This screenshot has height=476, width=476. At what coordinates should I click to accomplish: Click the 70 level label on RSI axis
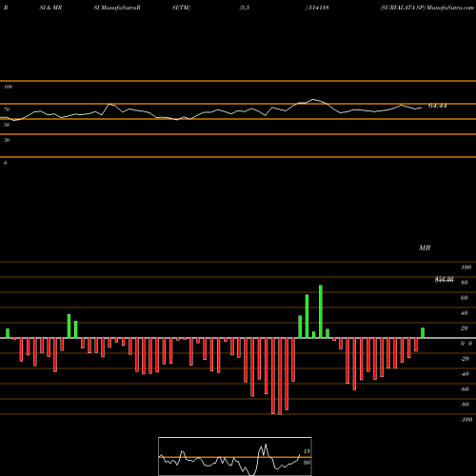[7, 109]
